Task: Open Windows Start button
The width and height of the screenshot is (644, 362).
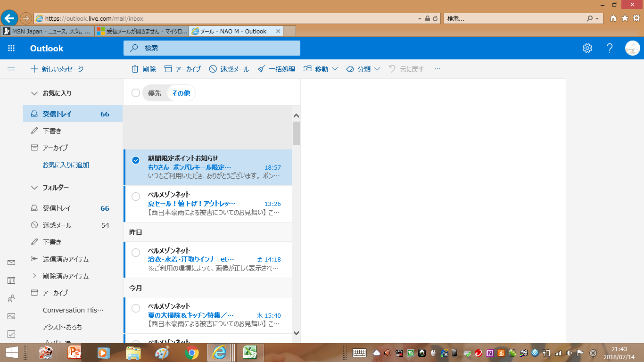Action: point(11,352)
